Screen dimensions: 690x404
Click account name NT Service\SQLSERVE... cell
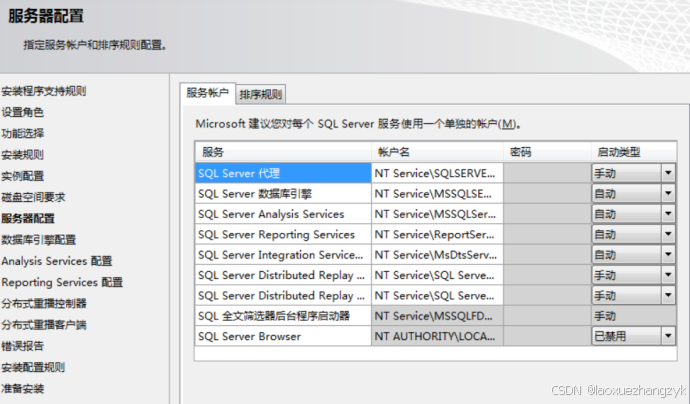pyautogui.click(x=437, y=173)
